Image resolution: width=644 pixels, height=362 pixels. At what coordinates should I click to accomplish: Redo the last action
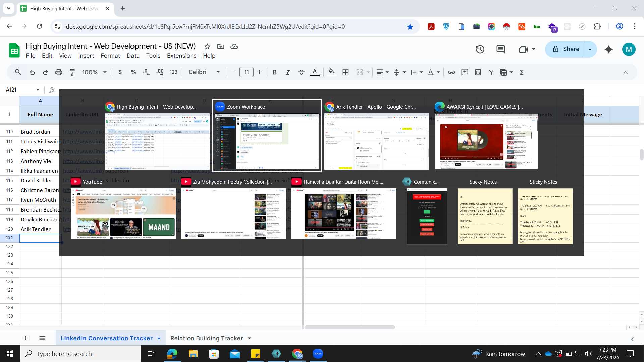45,72
